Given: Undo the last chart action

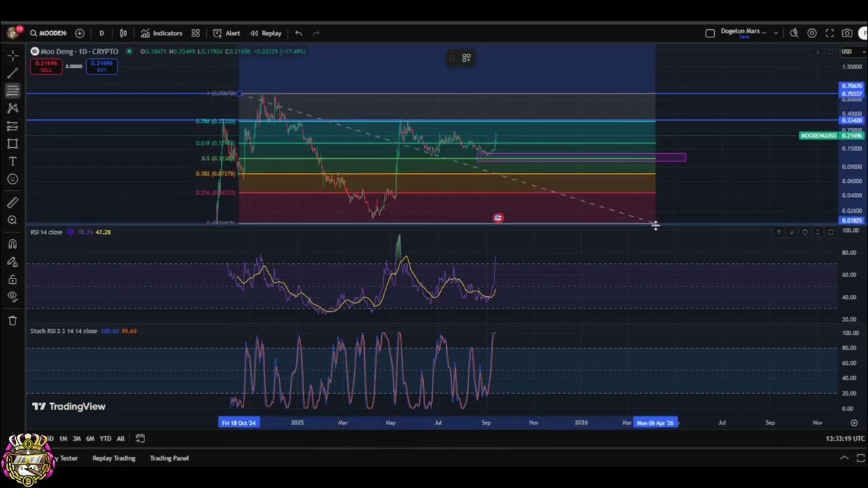Looking at the screenshot, I should pyautogui.click(x=298, y=33).
